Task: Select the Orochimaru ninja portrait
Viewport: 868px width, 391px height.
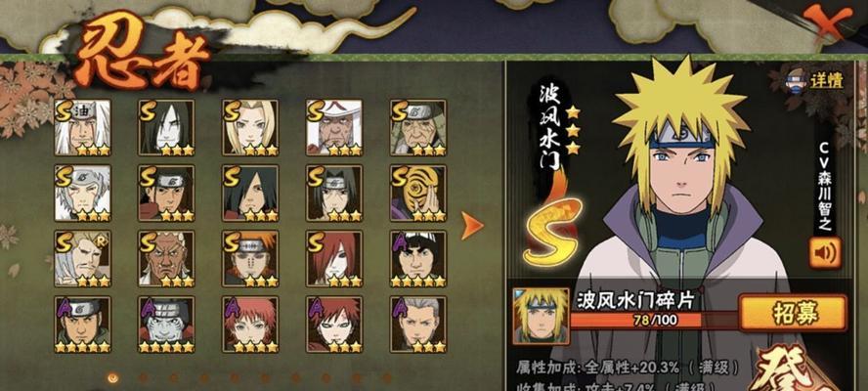Action: (166, 127)
